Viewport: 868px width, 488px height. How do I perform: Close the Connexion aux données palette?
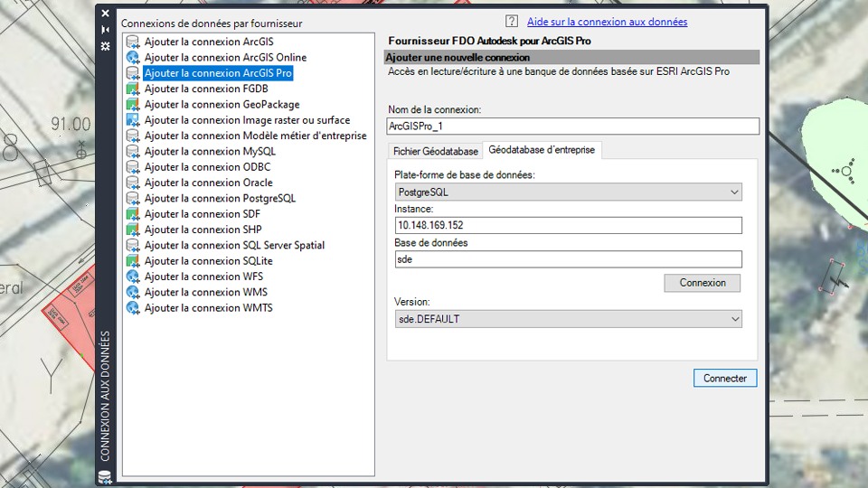[105, 14]
